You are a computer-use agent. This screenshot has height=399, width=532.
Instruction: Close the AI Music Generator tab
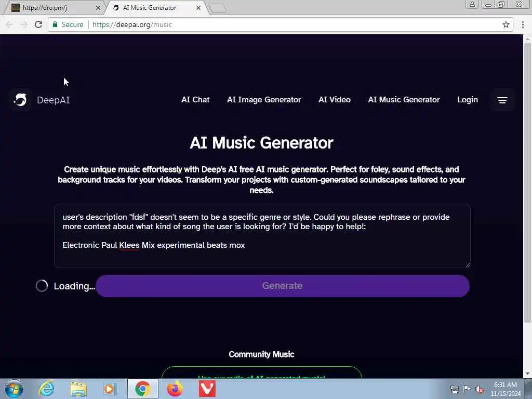pyautogui.click(x=198, y=8)
